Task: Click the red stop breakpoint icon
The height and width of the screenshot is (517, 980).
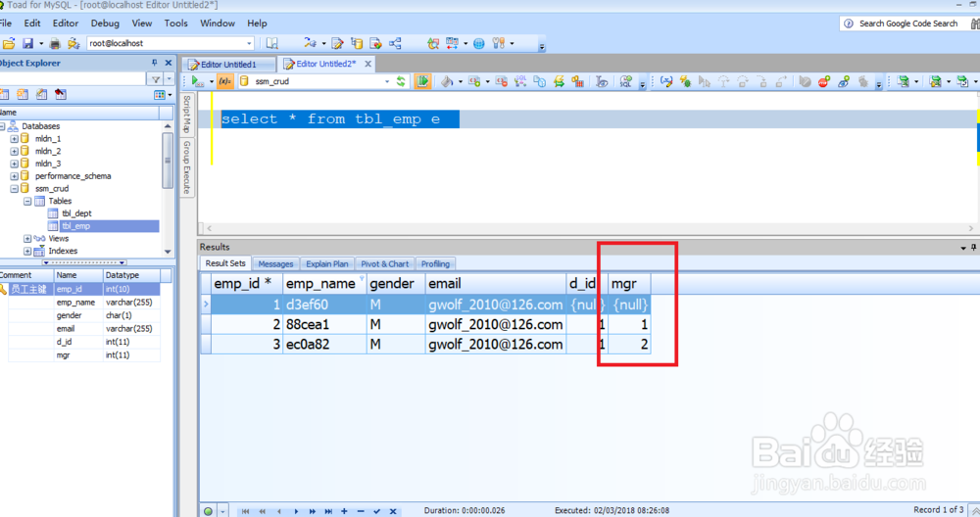Action: pyautogui.click(x=824, y=81)
